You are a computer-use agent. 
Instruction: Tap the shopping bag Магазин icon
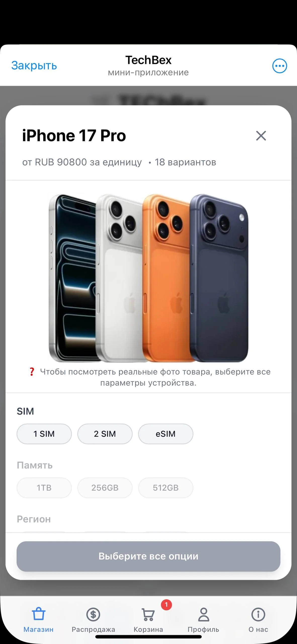pyautogui.click(x=38, y=614)
